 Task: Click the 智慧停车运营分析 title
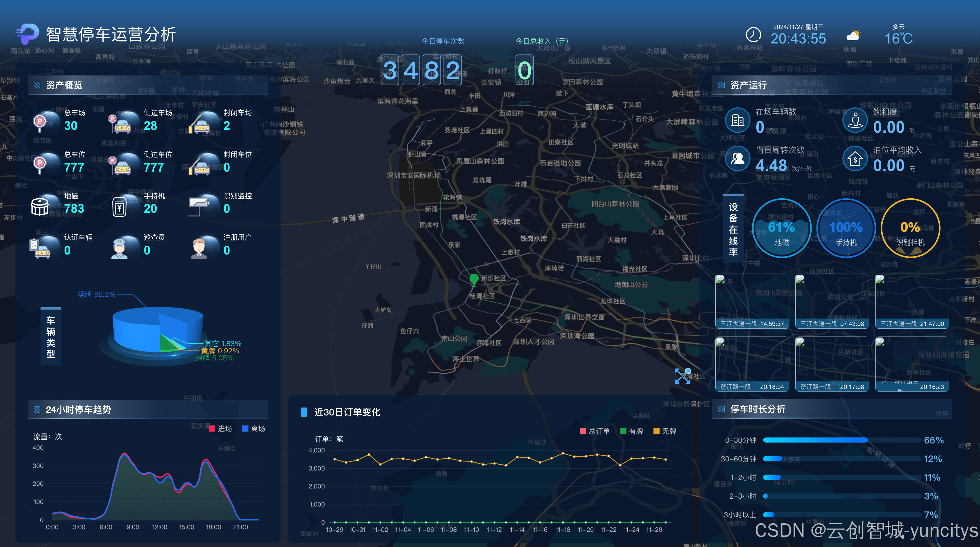click(x=111, y=34)
